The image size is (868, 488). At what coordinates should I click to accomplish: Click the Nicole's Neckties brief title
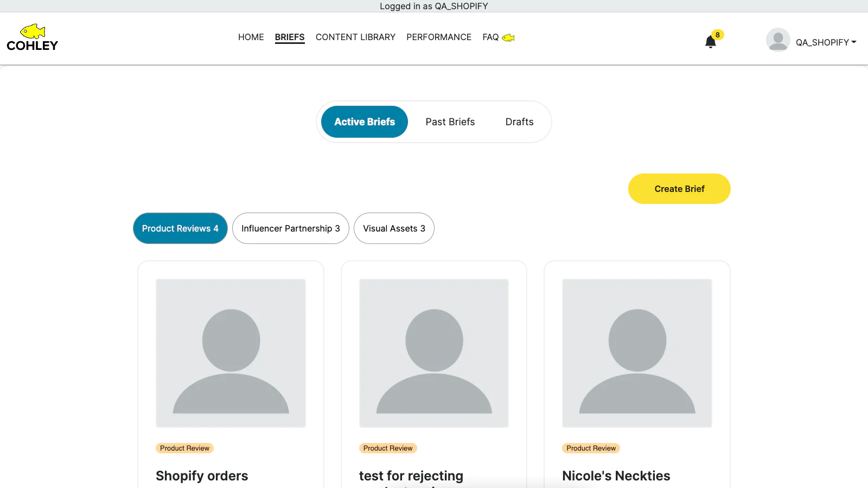tap(616, 476)
